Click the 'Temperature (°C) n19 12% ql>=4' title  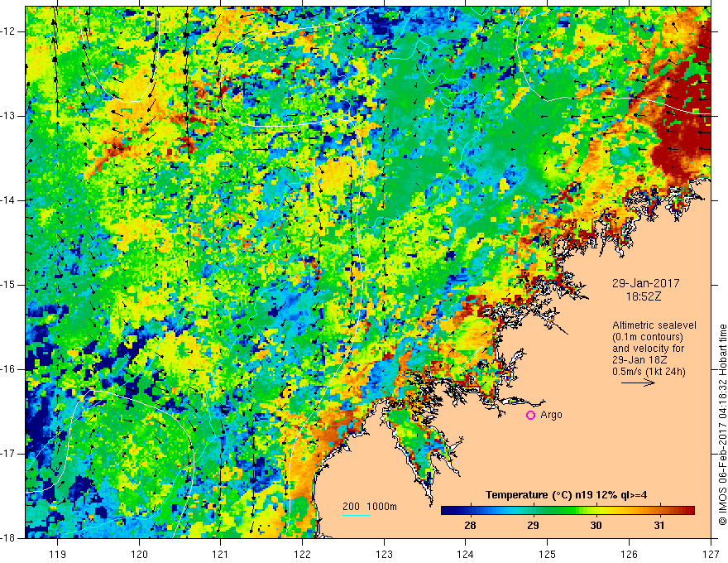tap(566, 495)
